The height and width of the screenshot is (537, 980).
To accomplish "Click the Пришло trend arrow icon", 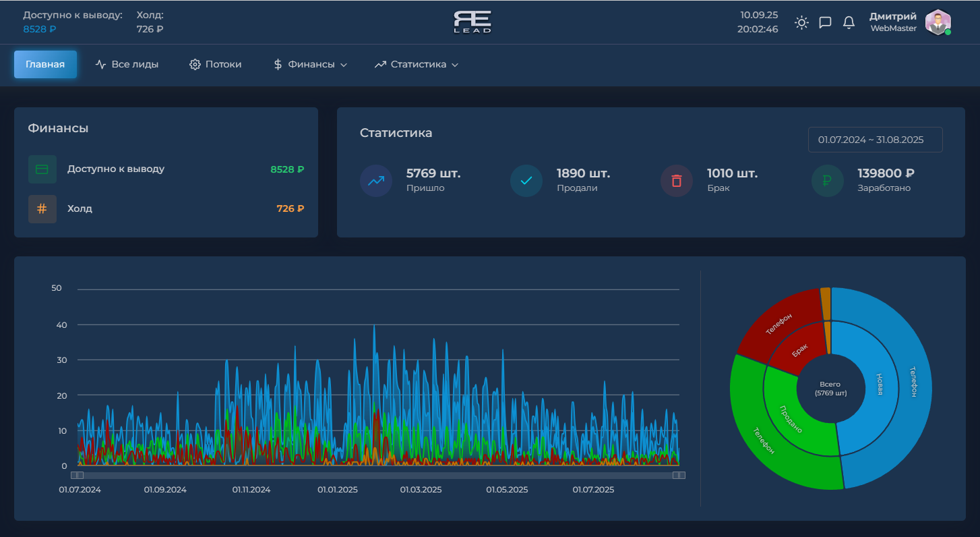I will [x=376, y=181].
